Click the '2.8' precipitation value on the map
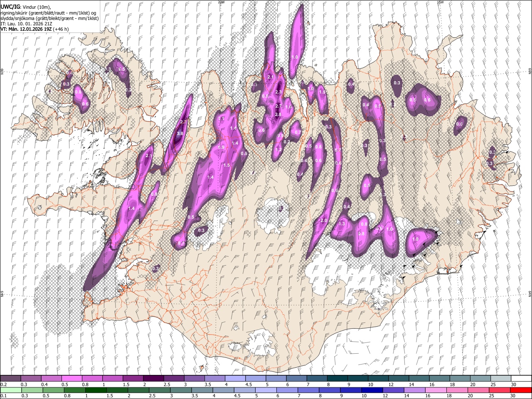Viewport: 532px width, 399px height. coord(278,114)
